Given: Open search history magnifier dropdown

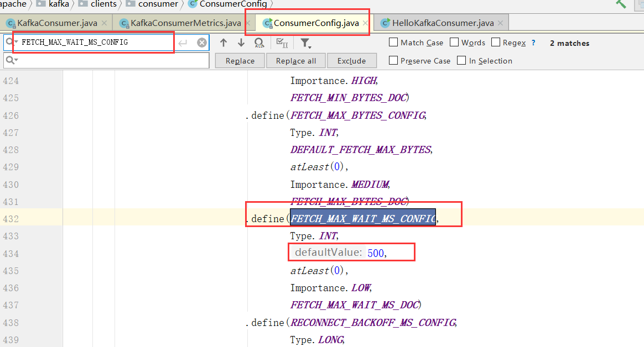Looking at the screenshot, I should [12, 42].
